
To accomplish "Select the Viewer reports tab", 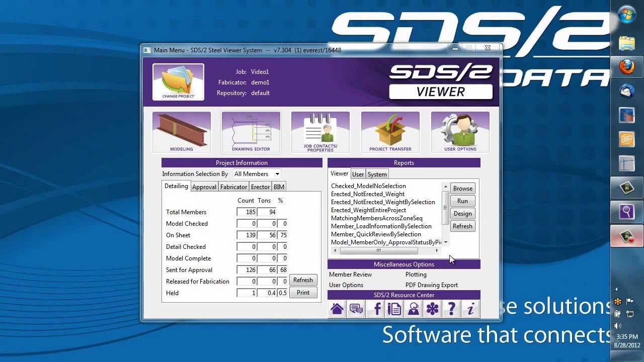I will click(x=339, y=173).
